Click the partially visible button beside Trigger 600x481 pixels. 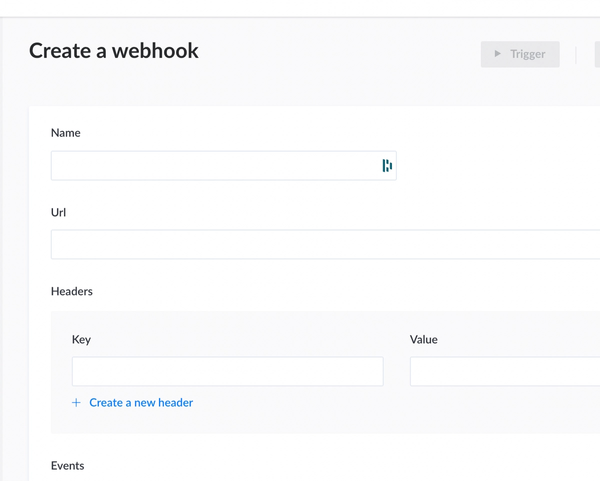(597, 54)
